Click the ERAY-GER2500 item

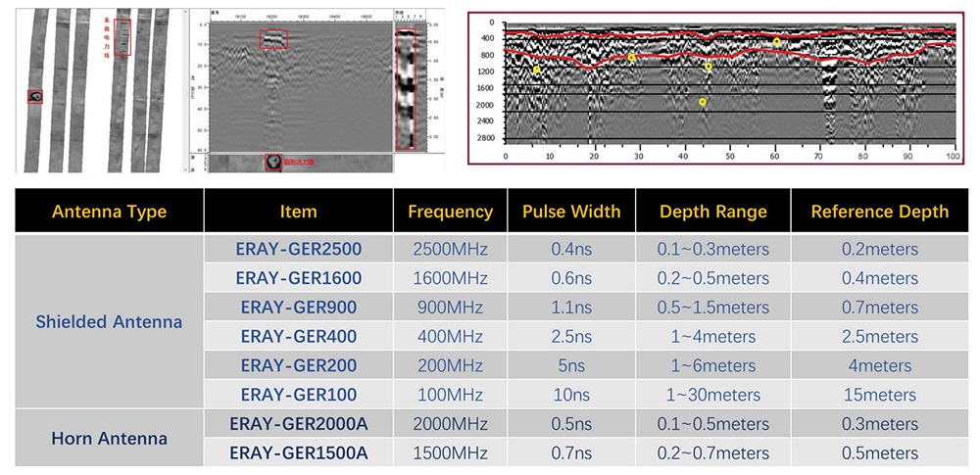[x=299, y=249]
